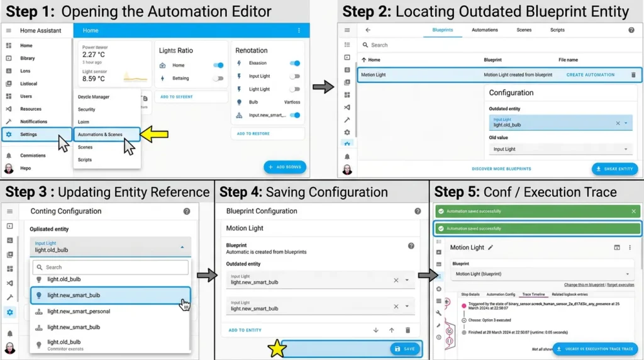Clear second light.new_smart_bulb entity field
The image size is (644, 360).
click(x=396, y=307)
